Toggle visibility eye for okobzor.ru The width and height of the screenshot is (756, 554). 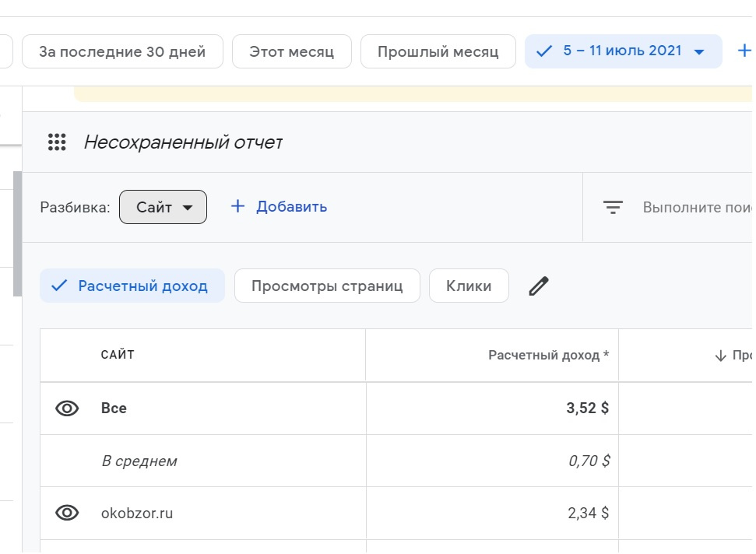pos(68,513)
